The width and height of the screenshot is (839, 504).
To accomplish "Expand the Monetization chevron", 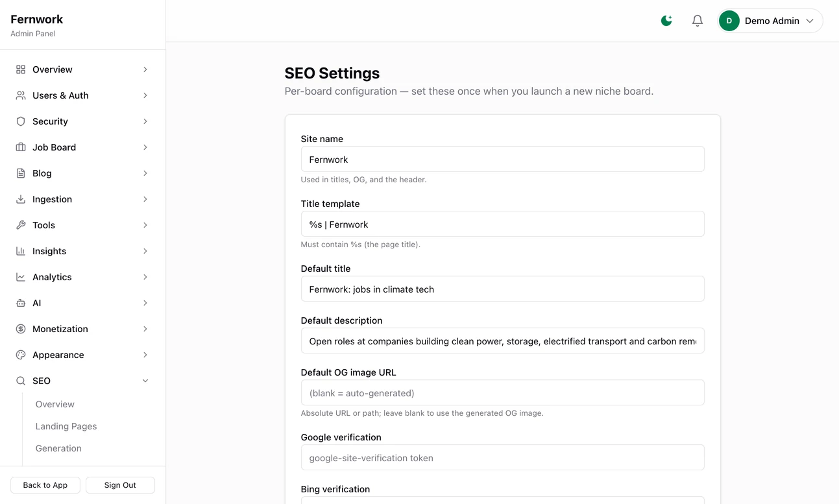I will [145, 329].
